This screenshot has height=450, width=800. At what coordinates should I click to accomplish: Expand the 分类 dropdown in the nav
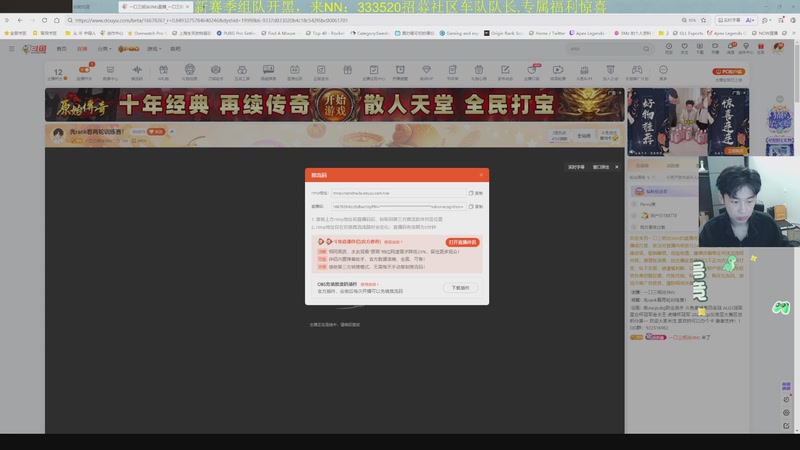[x=104, y=49]
